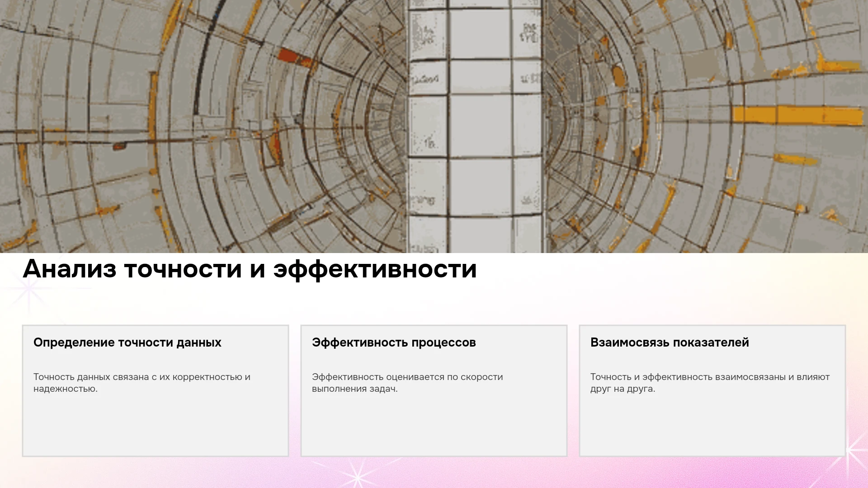Click the text about скорости выполнения задач
Viewport: 868px width, 488px height.
tap(407, 383)
